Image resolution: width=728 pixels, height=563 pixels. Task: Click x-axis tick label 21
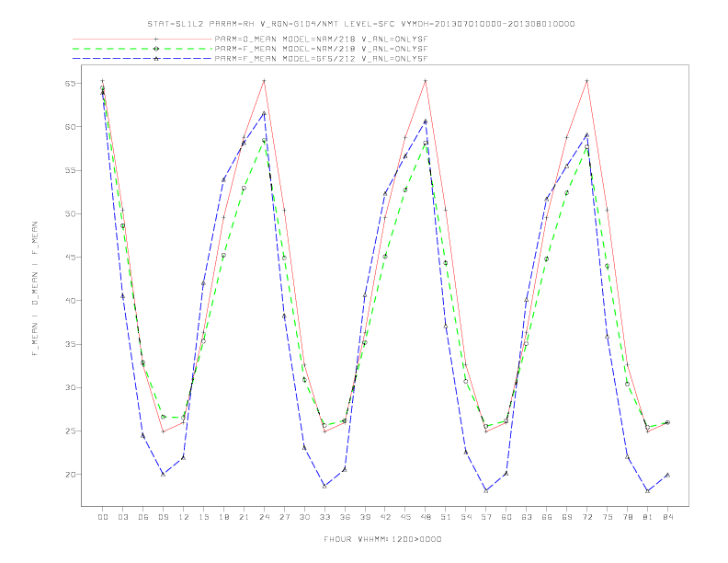(x=244, y=517)
